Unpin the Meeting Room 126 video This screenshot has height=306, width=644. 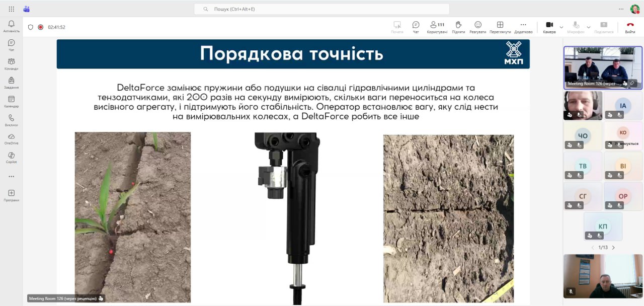(x=632, y=83)
